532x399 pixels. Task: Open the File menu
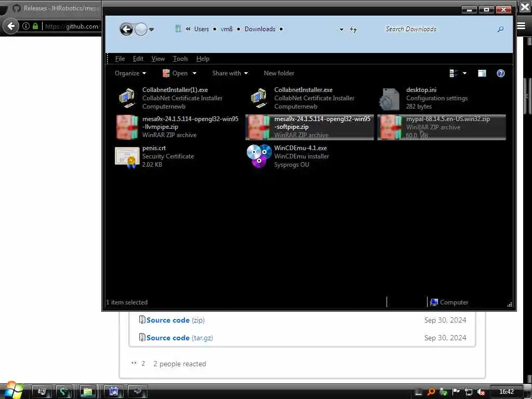coord(120,59)
